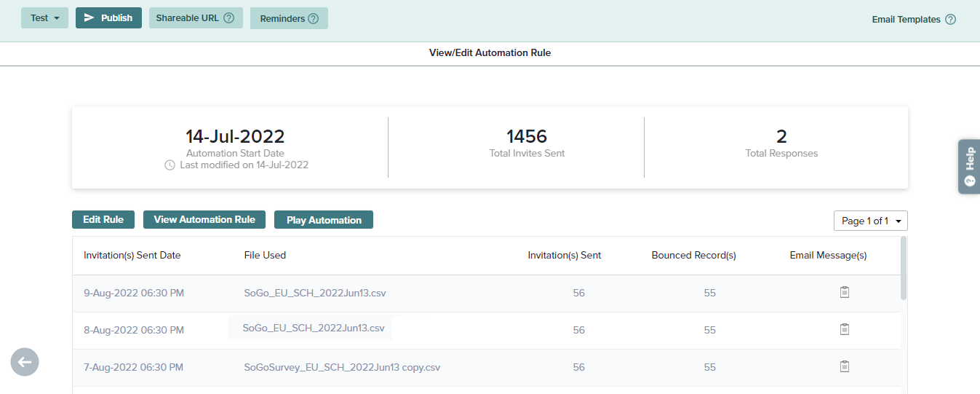Click the email message icon for 9-Aug-2022

coord(844,293)
